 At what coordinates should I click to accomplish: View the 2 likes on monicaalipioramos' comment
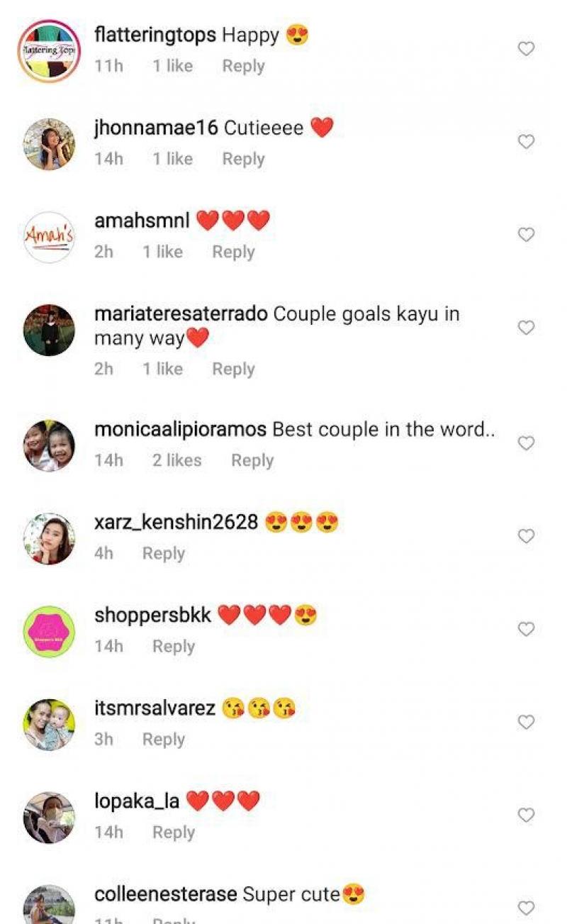pyautogui.click(x=176, y=460)
